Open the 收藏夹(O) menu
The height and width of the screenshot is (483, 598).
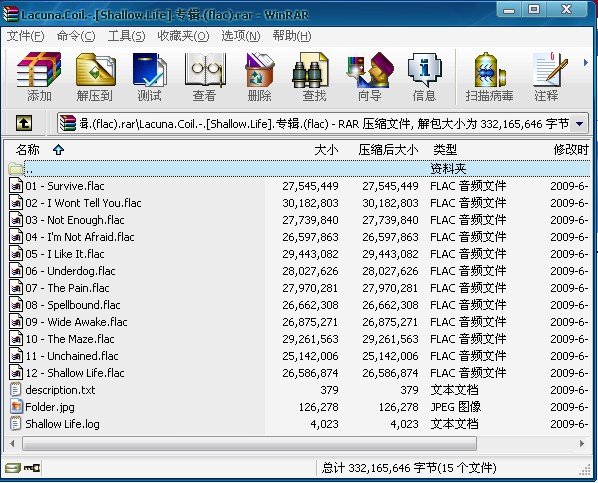(183, 36)
